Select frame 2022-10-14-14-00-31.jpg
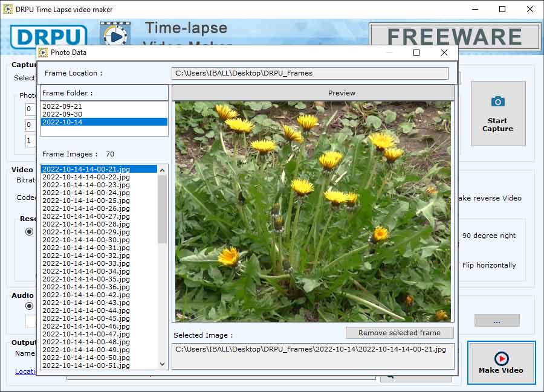The image size is (544, 392). point(99,248)
